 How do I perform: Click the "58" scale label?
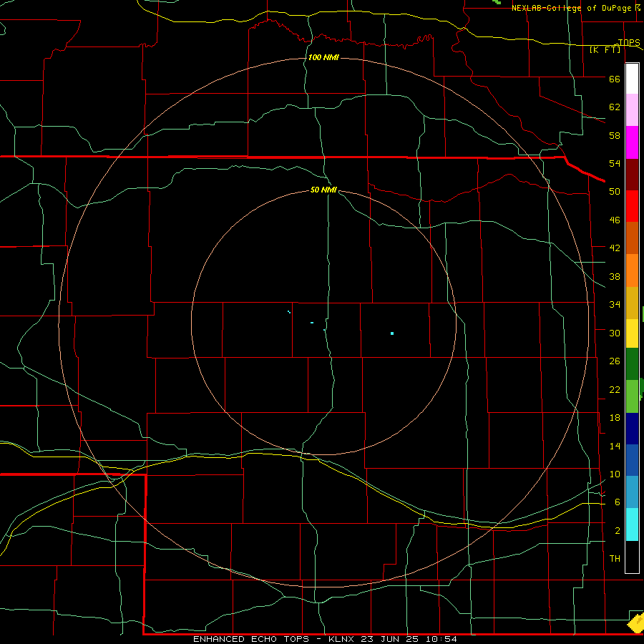[x=615, y=135]
